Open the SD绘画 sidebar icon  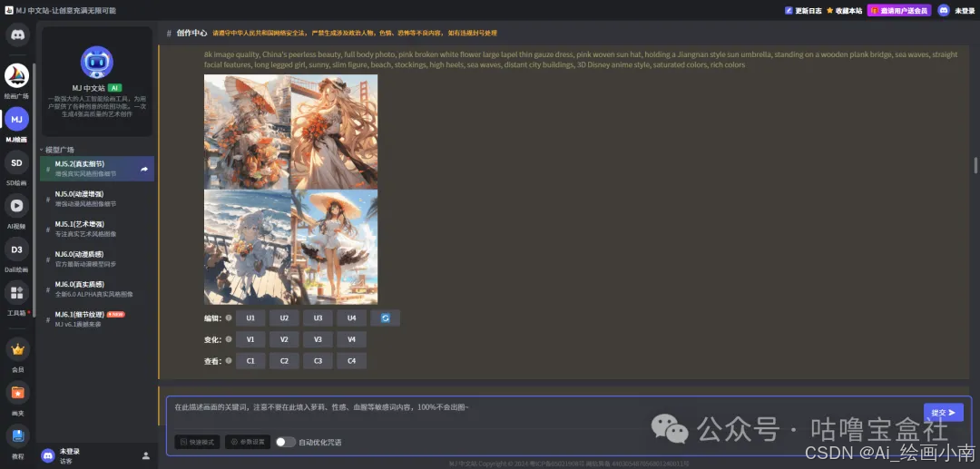click(x=17, y=162)
